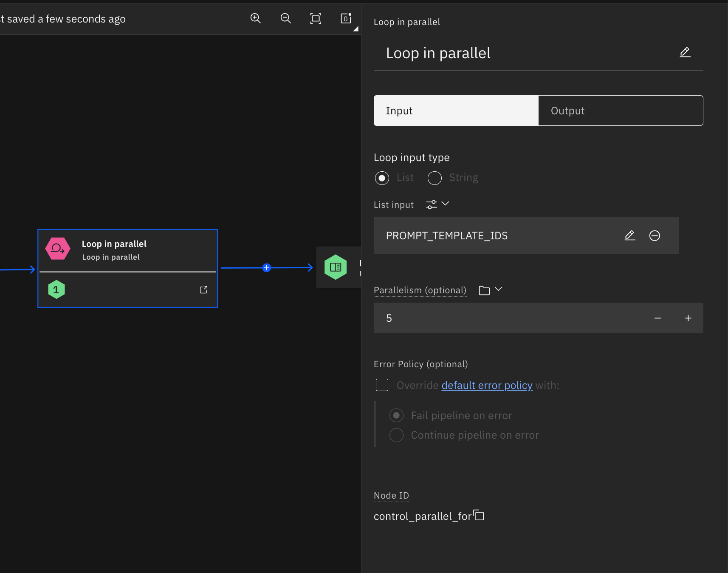The image size is (728, 573).
Task: Expand the List input options chevron
Action: tap(446, 204)
